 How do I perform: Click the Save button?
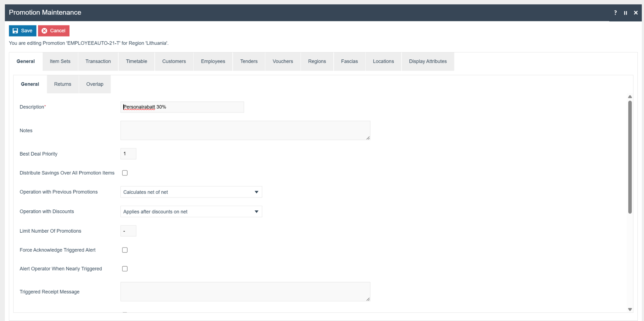[x=23, y=31]
